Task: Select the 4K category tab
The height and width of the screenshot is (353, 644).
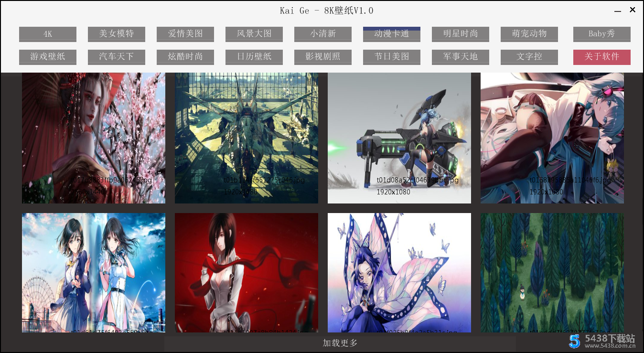Action: pos(48,34)
